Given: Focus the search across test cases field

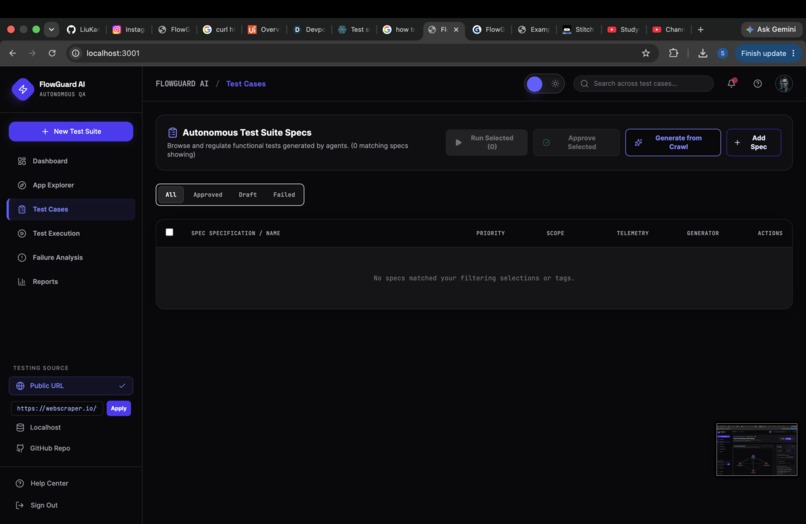Looking at the screenshot, I should coord(644,84).
